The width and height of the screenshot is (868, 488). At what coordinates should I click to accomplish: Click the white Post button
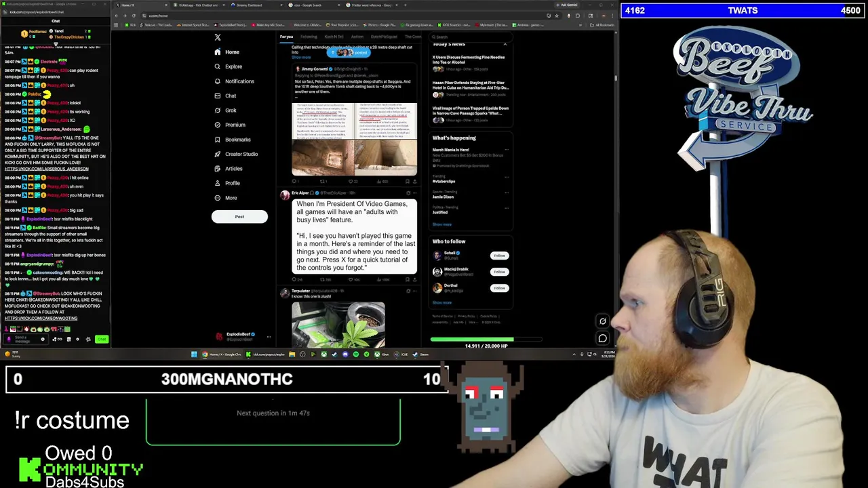point(239,217)
